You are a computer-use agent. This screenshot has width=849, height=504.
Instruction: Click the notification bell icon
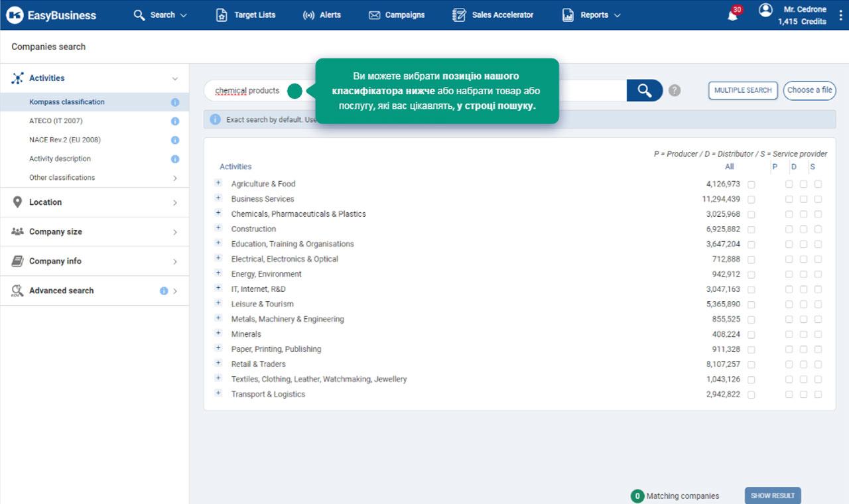[x=732, y=16]
